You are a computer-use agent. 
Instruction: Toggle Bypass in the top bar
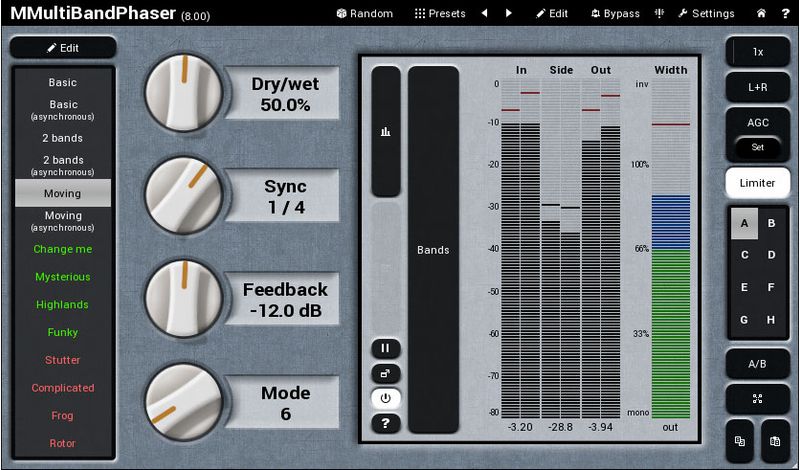pyautogui.click(x=614, y=14)
